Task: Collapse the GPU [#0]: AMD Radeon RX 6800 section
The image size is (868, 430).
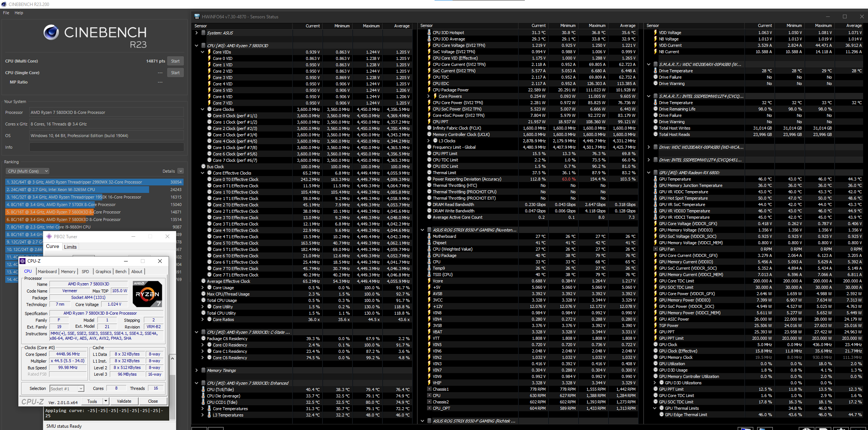Action: pyautogui.click(x=648, y=173)
